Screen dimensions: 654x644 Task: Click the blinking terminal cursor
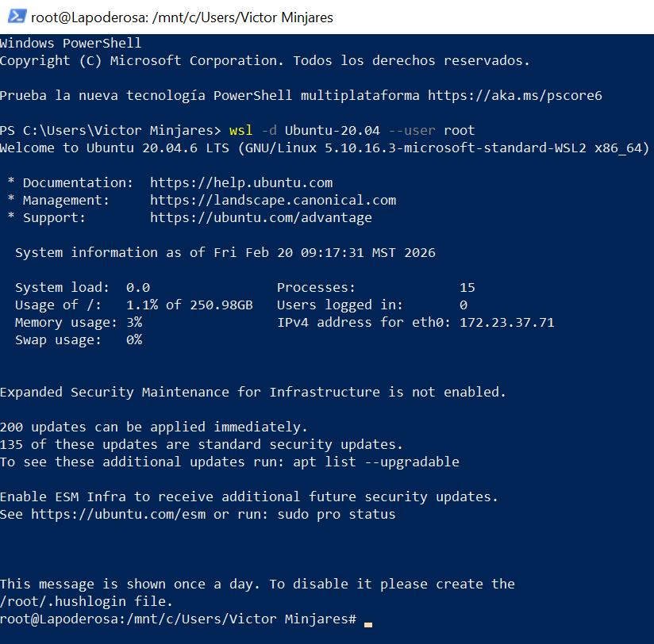point(367,625)
